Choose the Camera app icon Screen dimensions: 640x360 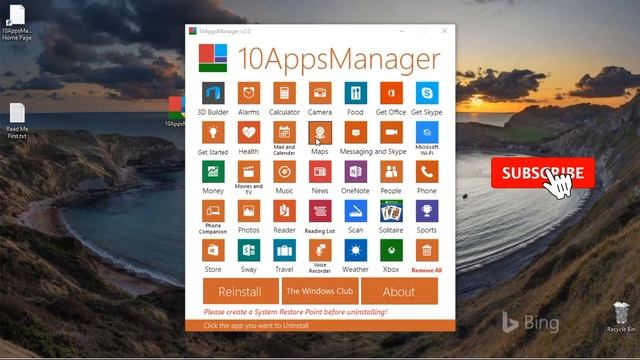[320, 93]
